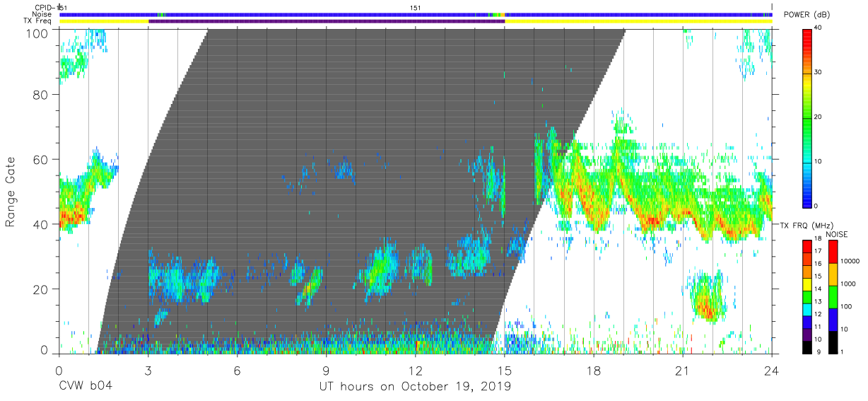Click TX FRQ legend value 14
This screenshot has width=868, height=401.
(x=816, y=290)
